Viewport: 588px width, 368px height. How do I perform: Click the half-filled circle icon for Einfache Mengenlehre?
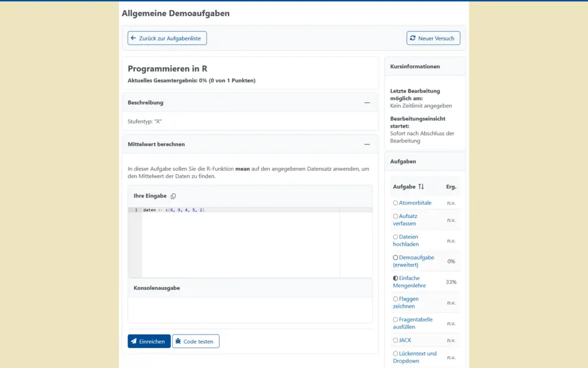tap(396, 278)
